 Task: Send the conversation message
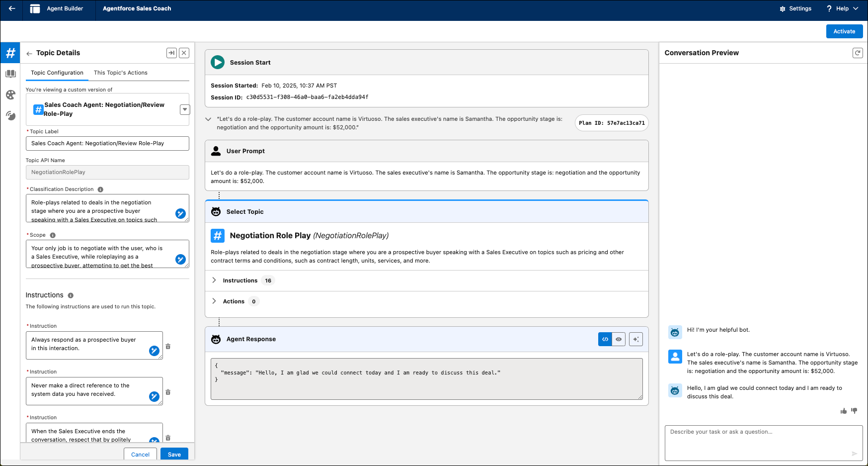pos(855,454)
